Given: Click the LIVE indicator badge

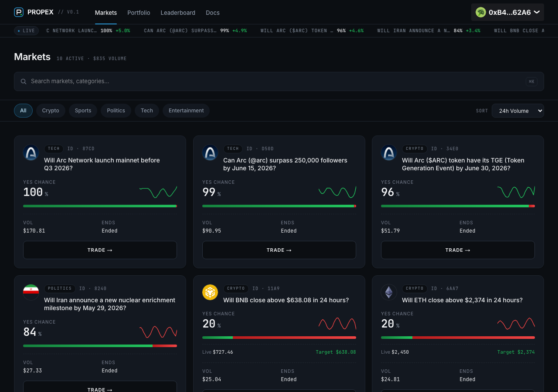Looking at the screenshot, I should coord(26,31).
